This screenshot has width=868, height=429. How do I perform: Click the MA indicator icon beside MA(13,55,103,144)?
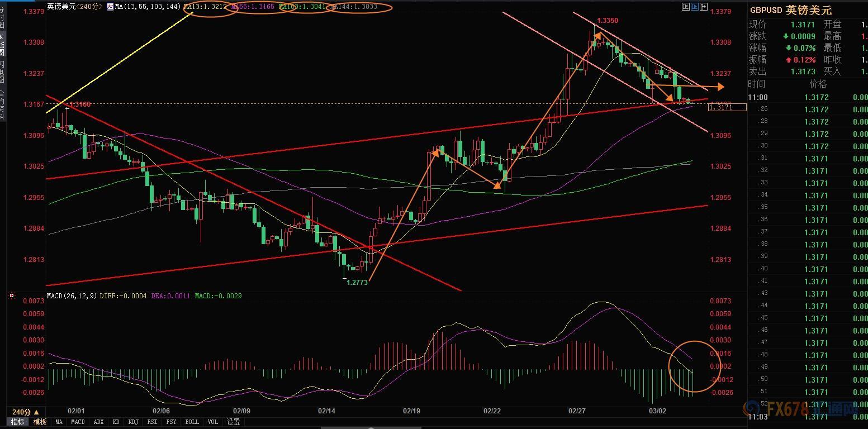pyautogui.click(x=109, y=7)
